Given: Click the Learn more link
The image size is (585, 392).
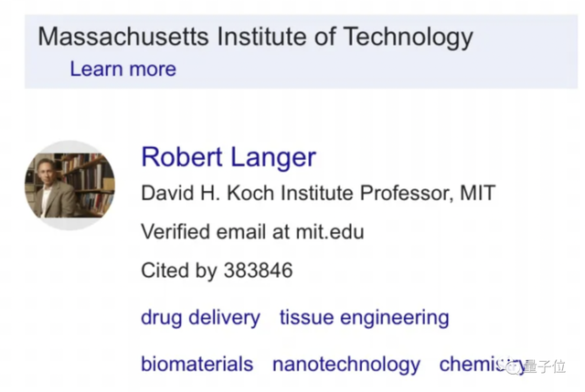Looking at the screenshot, I should point(122,69).
